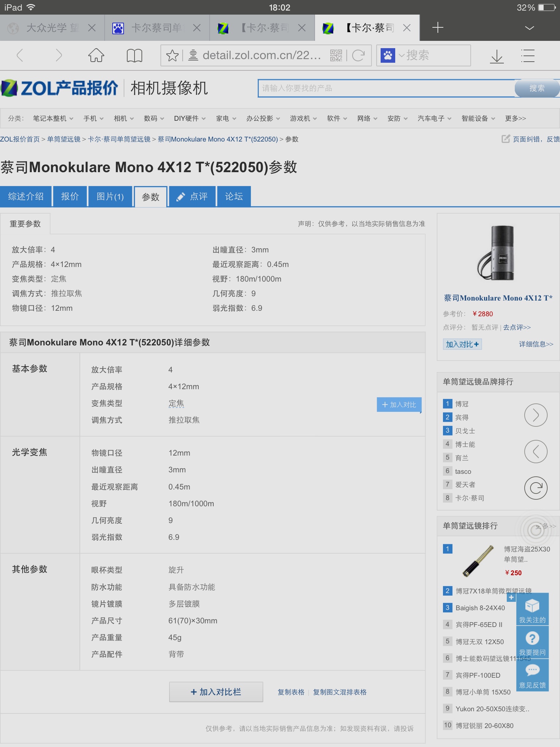Click the ZOL 搜索 button
560x747 pixels.
click(537, 88)
